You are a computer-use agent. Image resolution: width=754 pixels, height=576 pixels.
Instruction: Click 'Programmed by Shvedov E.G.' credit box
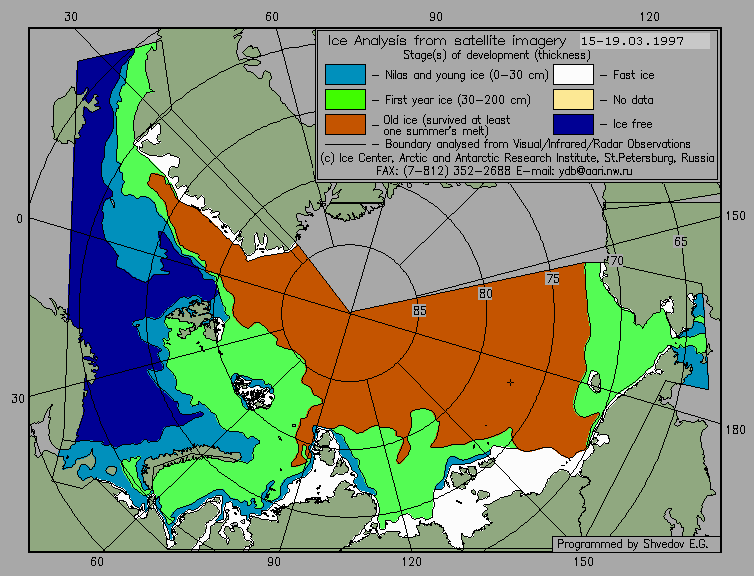click(636, 544)
